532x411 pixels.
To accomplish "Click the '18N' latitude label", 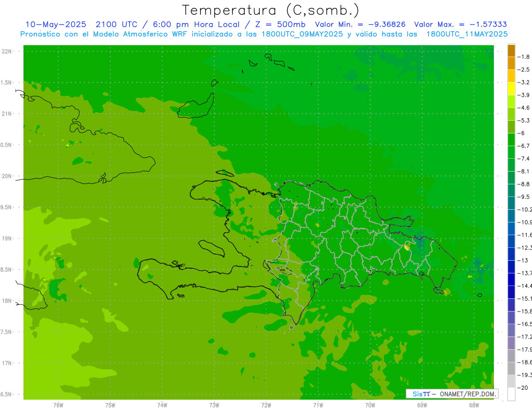I will click(7, 301).
